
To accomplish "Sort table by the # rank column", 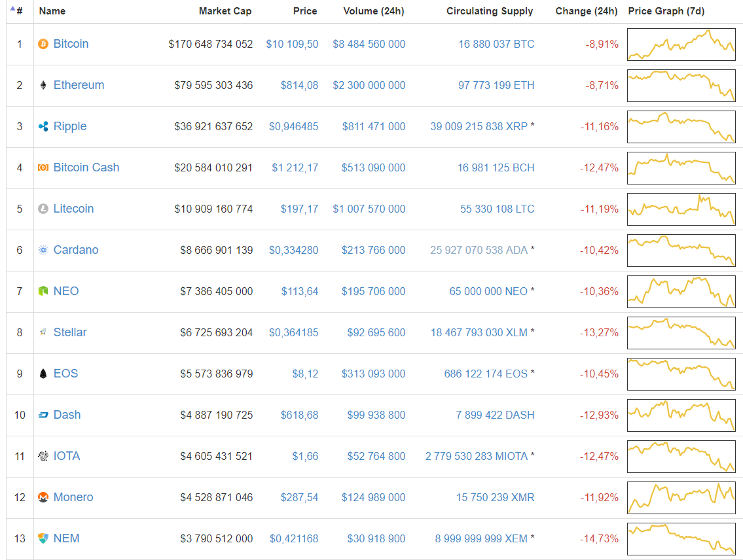I will click(20, 11).
